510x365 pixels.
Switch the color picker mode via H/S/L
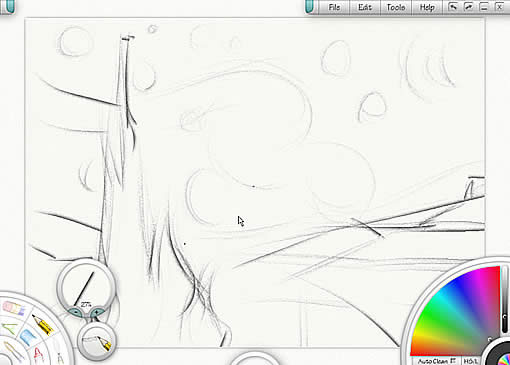point(469,361)
